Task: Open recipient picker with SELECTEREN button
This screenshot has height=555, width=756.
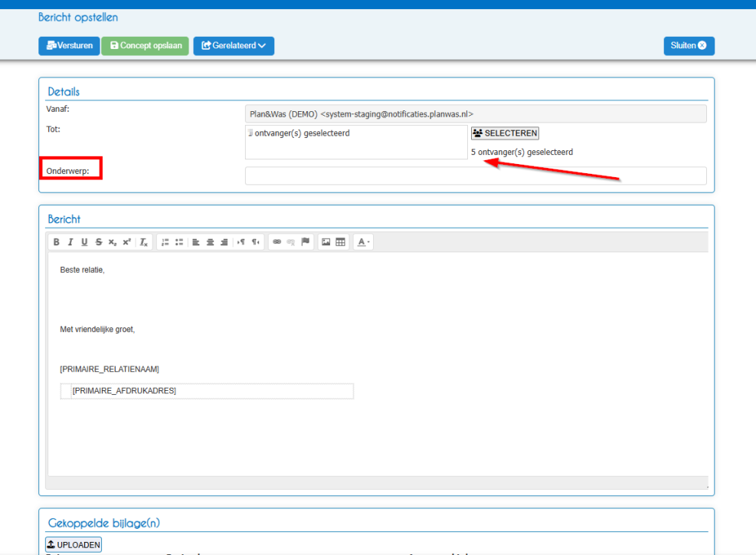Action: coord(505,133)
